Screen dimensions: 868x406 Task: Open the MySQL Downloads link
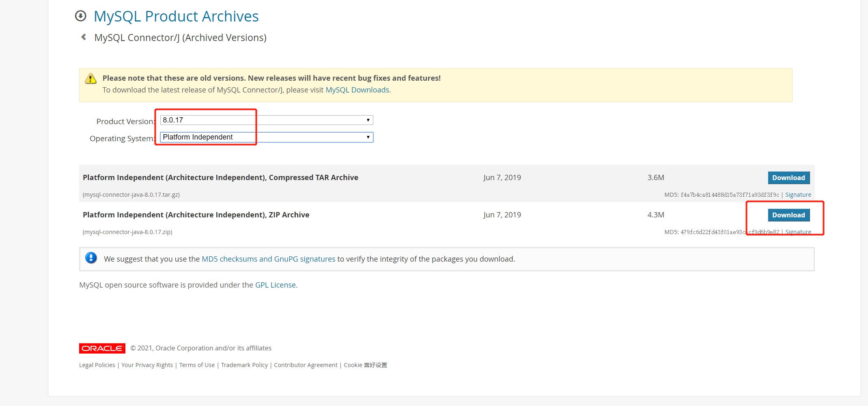[x=358, y=90]
